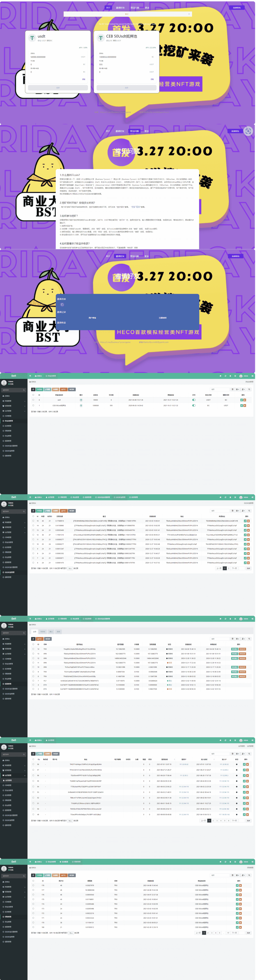Click the Tether thumbnail in the usdt table row

click(81, 400)
